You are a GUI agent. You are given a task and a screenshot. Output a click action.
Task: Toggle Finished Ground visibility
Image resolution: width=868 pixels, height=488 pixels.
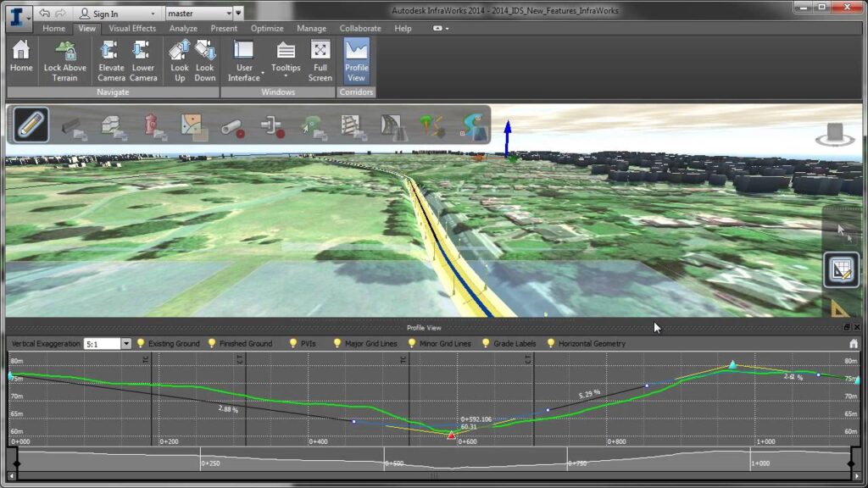[240, 344]
